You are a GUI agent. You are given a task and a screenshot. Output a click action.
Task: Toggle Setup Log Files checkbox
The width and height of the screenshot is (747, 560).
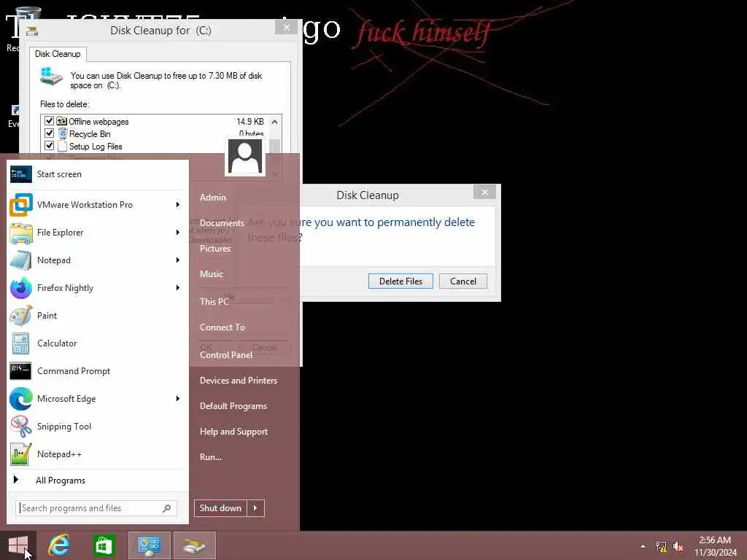(x=49, y=146)
